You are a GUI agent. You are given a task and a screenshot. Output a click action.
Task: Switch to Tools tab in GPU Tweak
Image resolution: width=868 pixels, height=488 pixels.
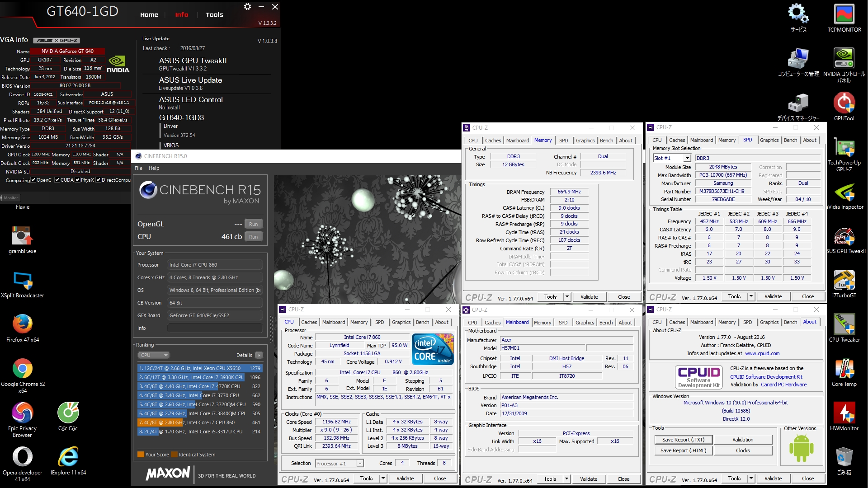(x=214, y=14)
